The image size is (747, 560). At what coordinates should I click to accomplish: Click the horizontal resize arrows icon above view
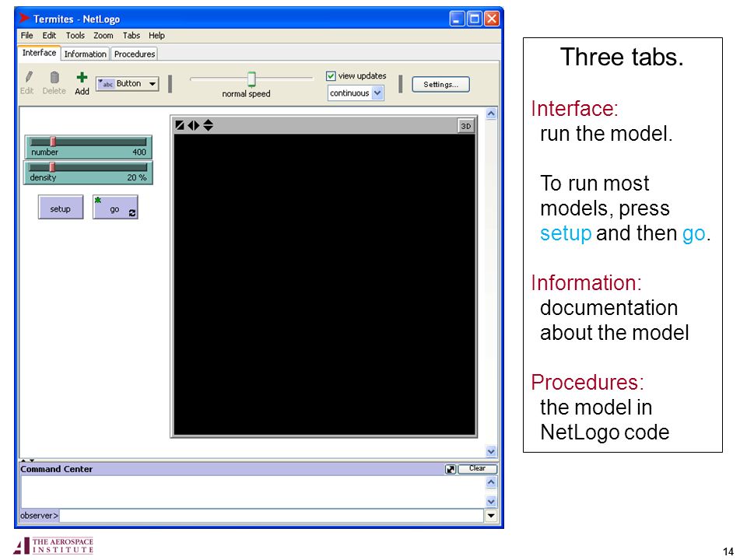click(x=194, y=125)
